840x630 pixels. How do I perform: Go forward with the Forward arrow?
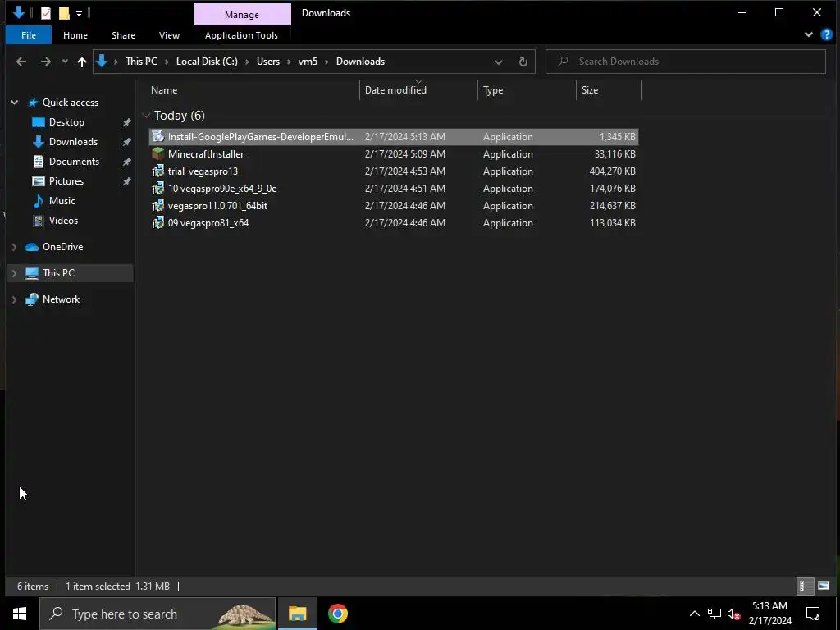(46, 62)
